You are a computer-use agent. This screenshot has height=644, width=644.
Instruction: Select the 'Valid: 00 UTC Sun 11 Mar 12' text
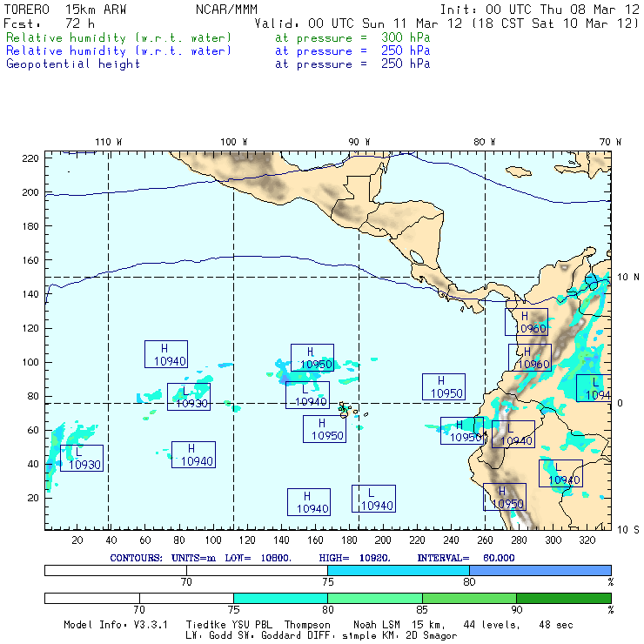coord(358,23)
